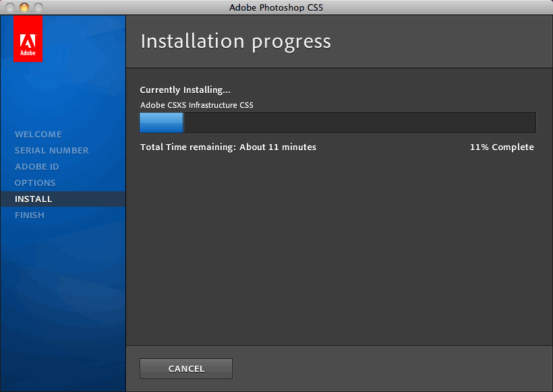Click the Installation progress heading
The height and width of the screenshot is (392, 553).
coord(235,42)
